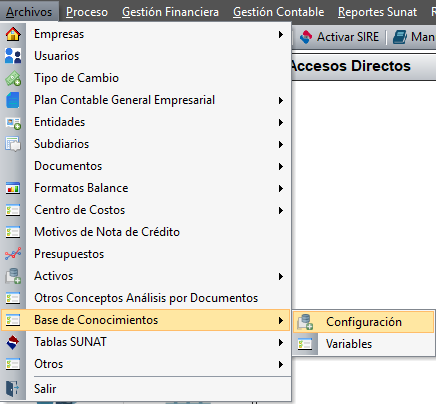This screenshot has width=436, height=404.
Task: Open the Reportes Sunat menu
Action: tap(377, 12)
